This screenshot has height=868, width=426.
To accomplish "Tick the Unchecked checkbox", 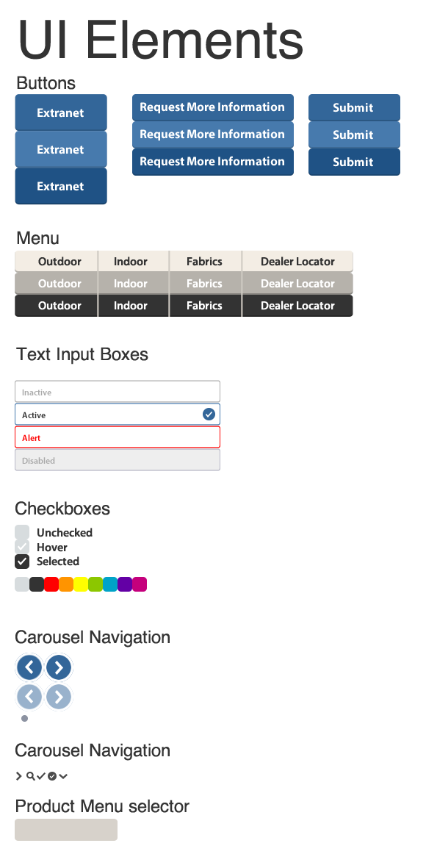I will point(22,533).
